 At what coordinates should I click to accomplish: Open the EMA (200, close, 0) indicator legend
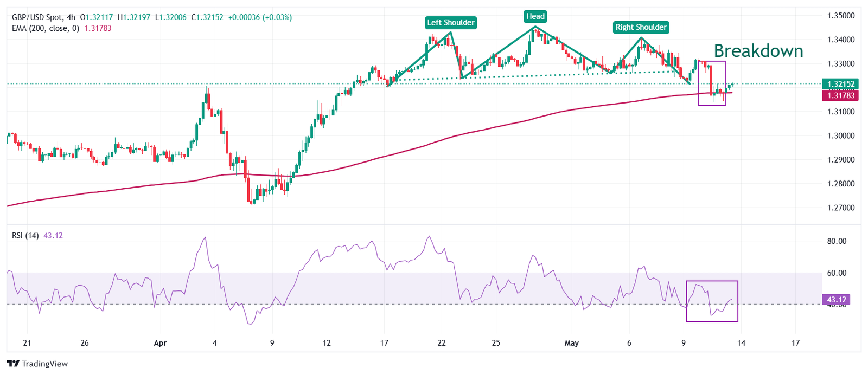[46, 28]
